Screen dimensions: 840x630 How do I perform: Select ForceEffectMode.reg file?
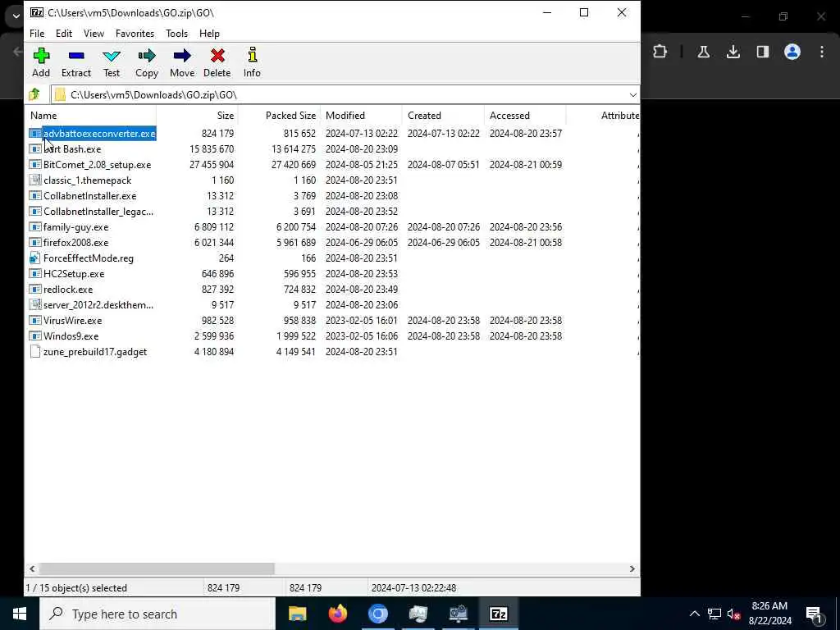point(89,258)
